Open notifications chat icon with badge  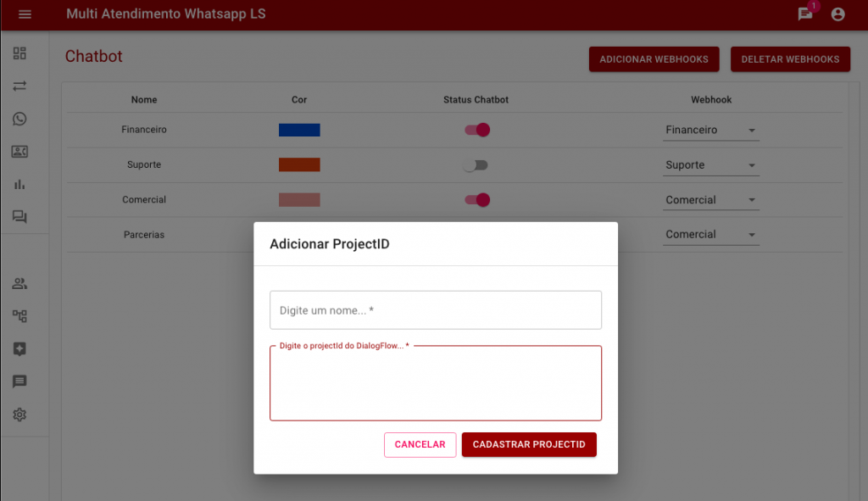point(805,14)
